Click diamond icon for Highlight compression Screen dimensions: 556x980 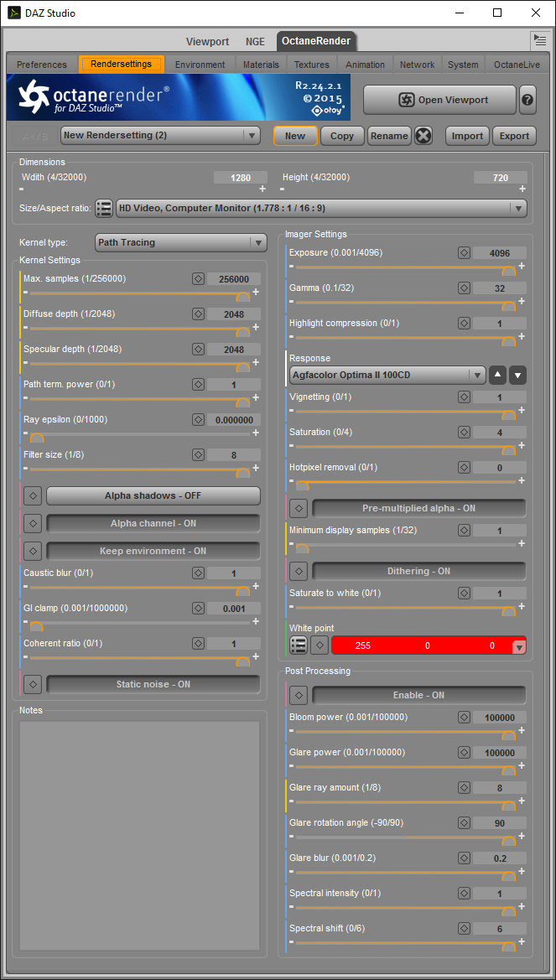point(464,323)
